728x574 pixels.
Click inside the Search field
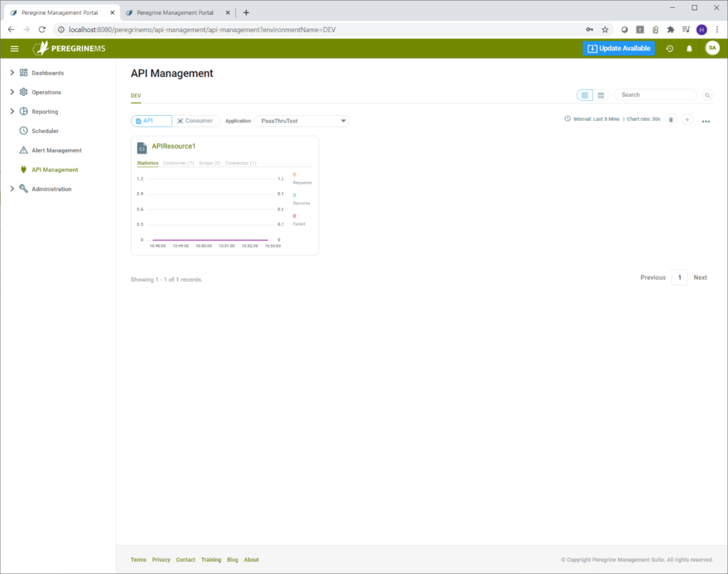(655, 94)
